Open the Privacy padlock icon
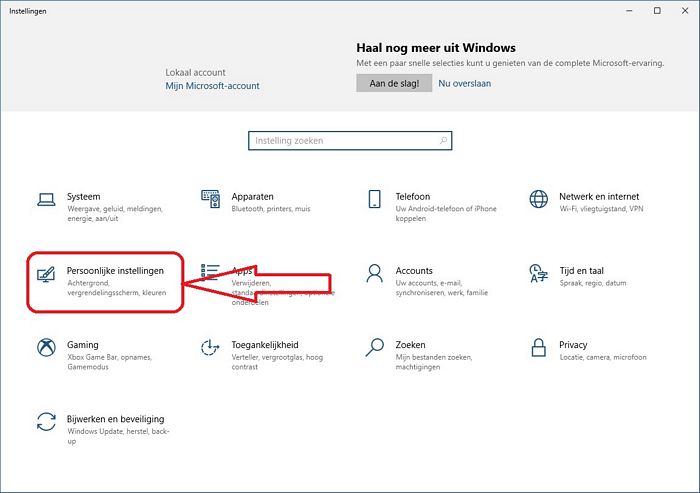The height and width of the screenshot is (493, 700). [x=538, y=347]
